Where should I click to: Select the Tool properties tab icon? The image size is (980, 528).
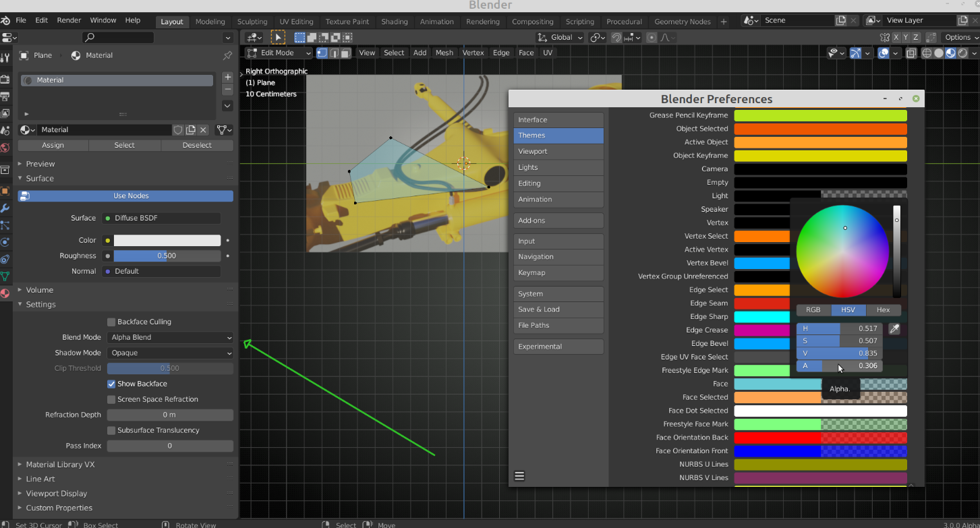tap(5, 59)
